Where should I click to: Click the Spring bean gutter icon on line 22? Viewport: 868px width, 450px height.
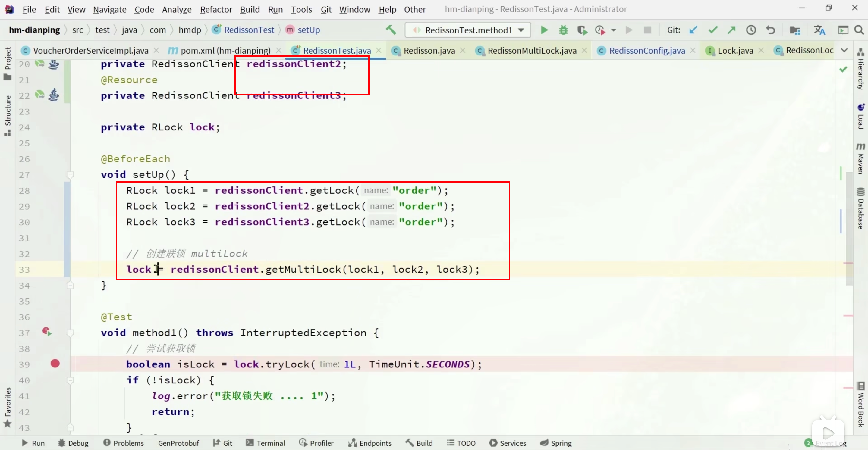click(40, 95)
